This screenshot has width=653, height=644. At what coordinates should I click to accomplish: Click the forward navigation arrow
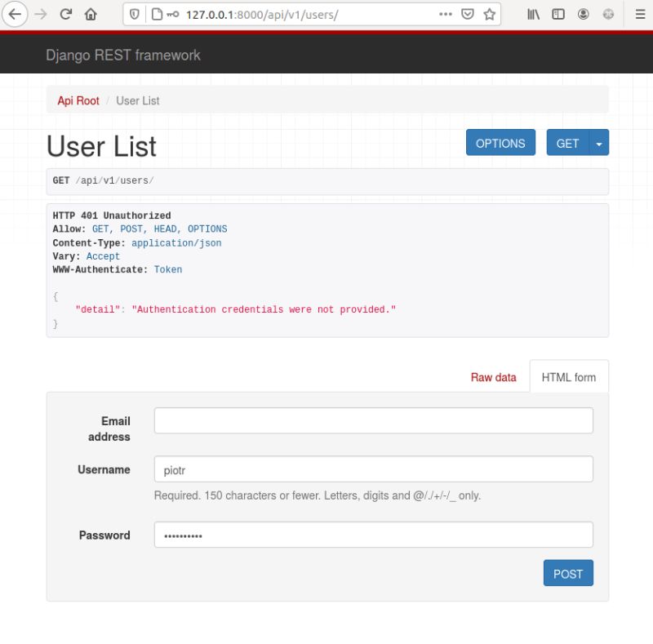pyautogui.click(x=38, y=14)
